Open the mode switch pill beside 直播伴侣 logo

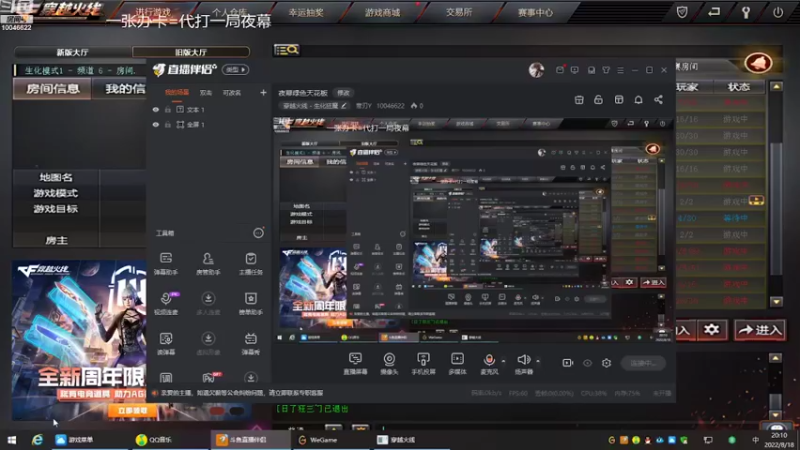point(235,69)
